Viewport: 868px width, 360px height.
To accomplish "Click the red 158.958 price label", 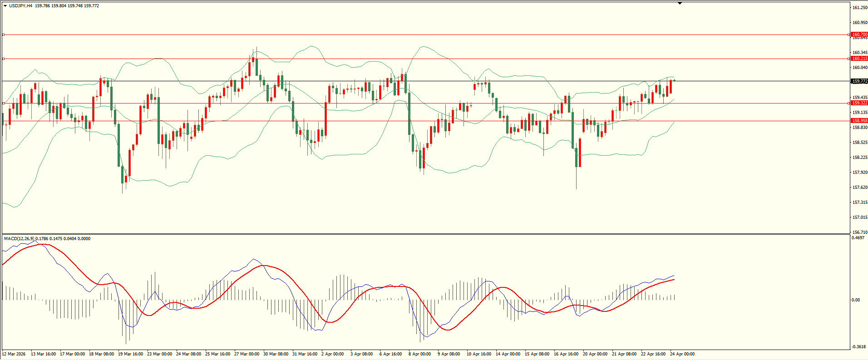I will coord(859,121).
